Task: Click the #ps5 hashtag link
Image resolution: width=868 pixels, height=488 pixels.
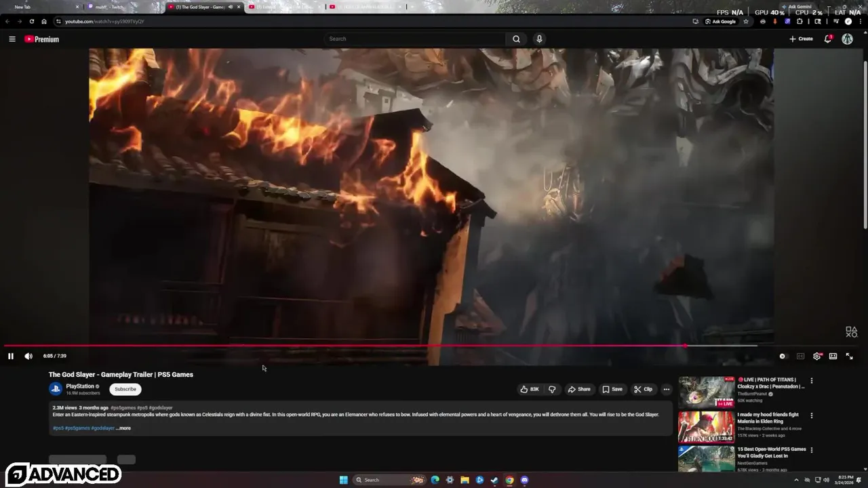Action: coord(58,428)
